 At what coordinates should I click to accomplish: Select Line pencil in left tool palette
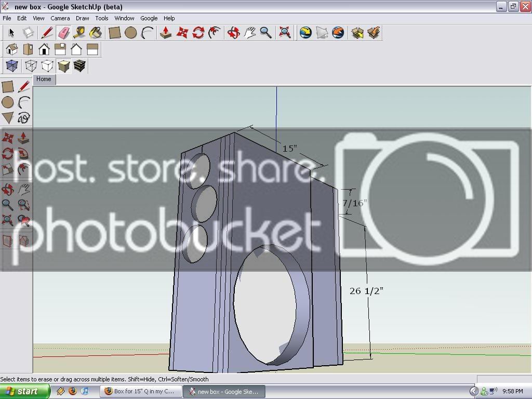click(24, 87)
